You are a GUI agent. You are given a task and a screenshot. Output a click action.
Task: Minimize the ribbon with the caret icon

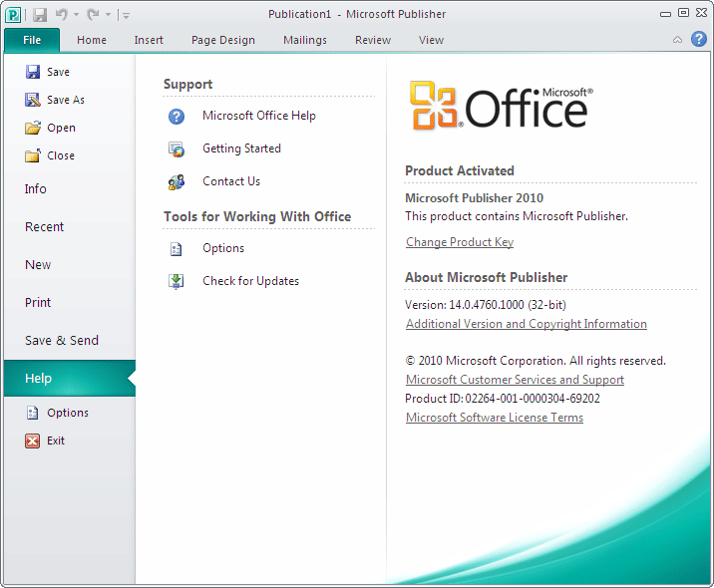pyautogui.click(x=677, y=40)
